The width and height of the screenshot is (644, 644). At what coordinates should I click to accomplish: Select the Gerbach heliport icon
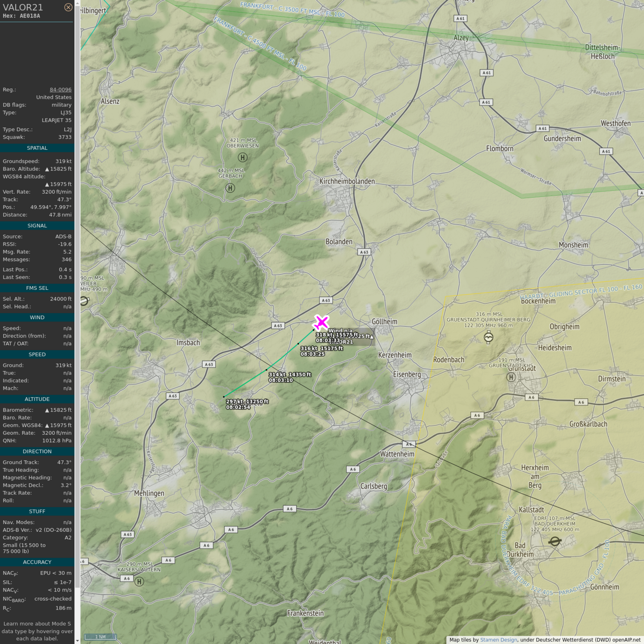(x=230, y=188)
